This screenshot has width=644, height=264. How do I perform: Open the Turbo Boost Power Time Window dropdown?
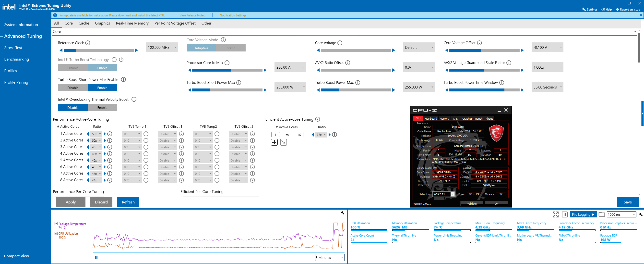pos(548,87)
